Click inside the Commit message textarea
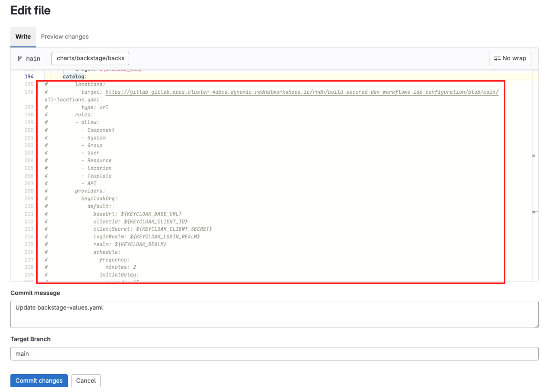Screen dimensions: 542x392 (274, 314)
